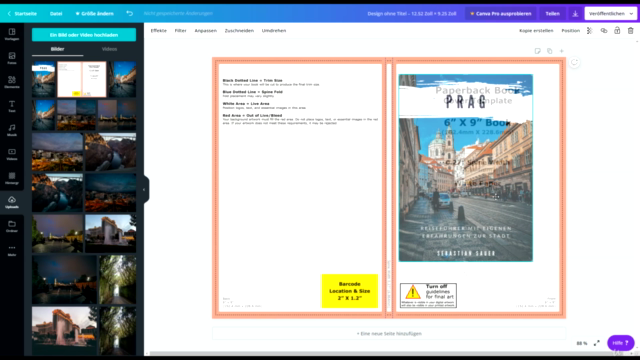Open the Musik panel in sidebar
The image size is (640, 360).
(12, 130)
